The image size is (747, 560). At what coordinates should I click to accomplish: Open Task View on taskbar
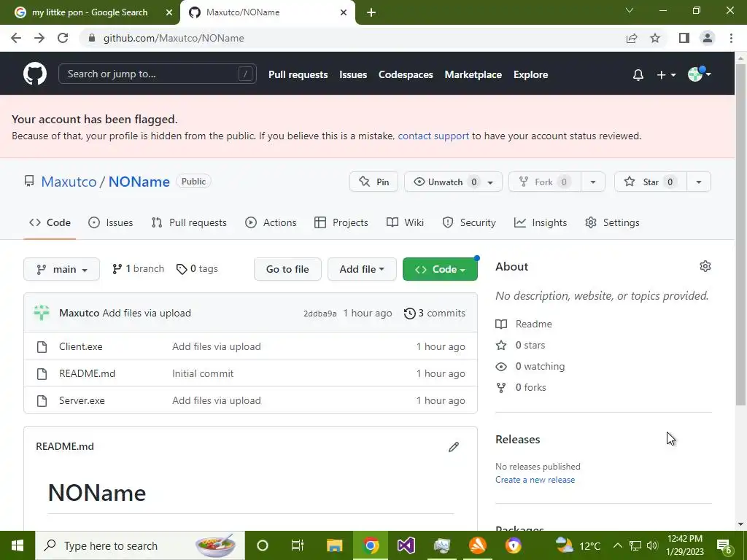coord(298,545)
